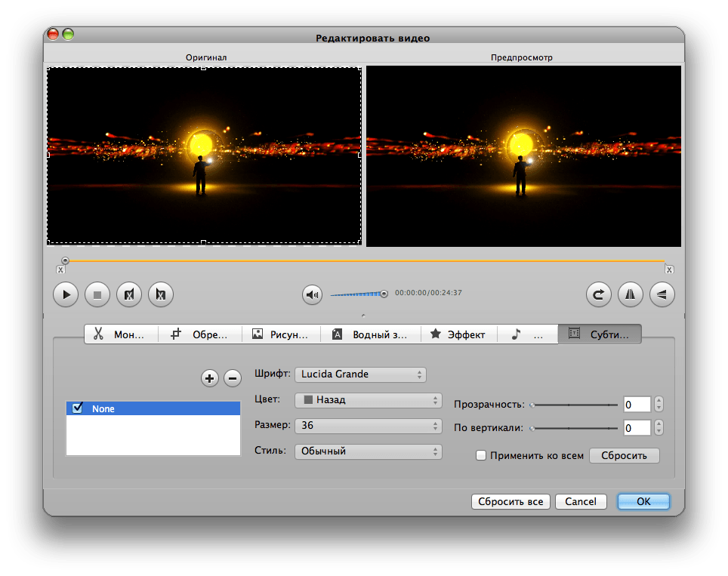Click the rotate clockwise icon
The height and width of the screenshot is (576, 728).
[599, 294]
